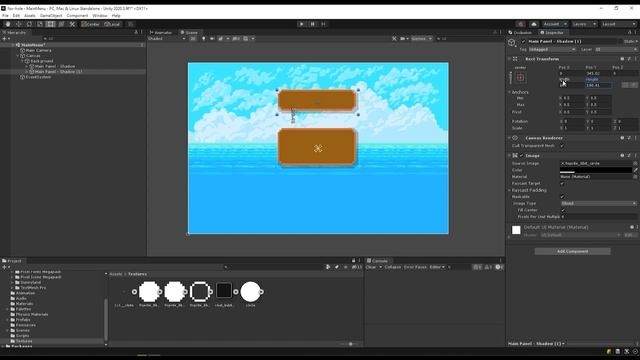
Task: Select the Hand tool in toolbar
Action: (x=8, y=24)
